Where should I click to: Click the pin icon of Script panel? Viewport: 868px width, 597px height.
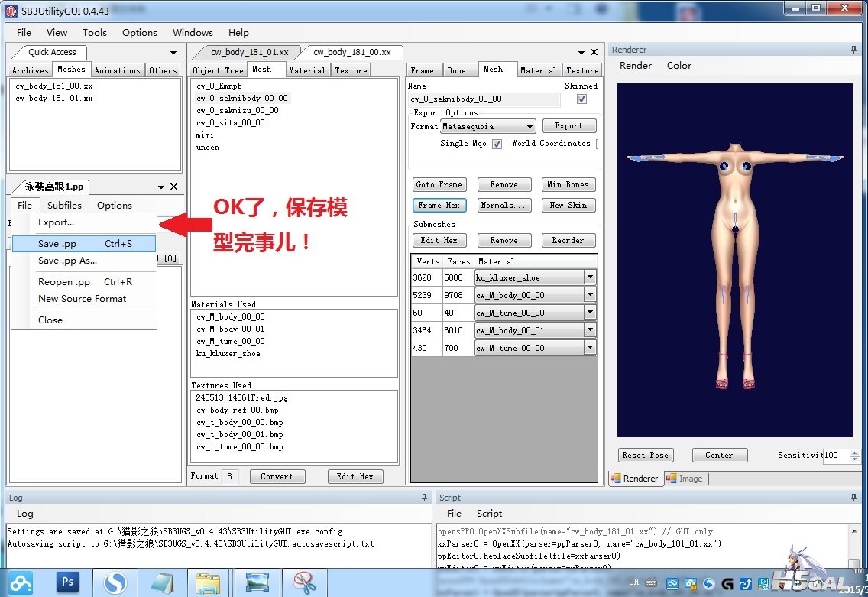pos(853,498)
